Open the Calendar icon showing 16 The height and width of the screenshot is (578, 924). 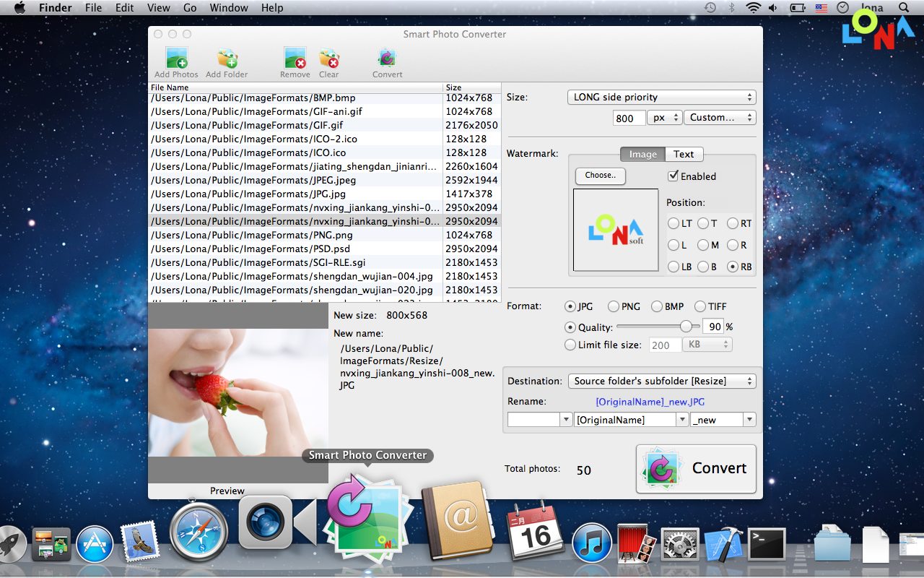click(535, 532)
